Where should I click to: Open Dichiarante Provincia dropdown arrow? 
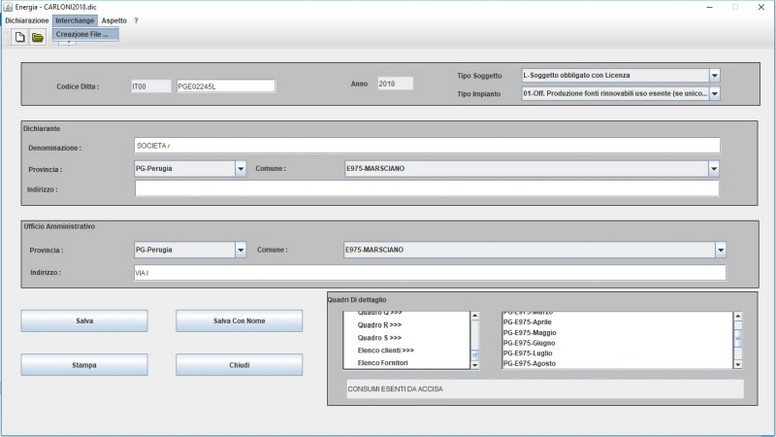(x=241, y=169)
